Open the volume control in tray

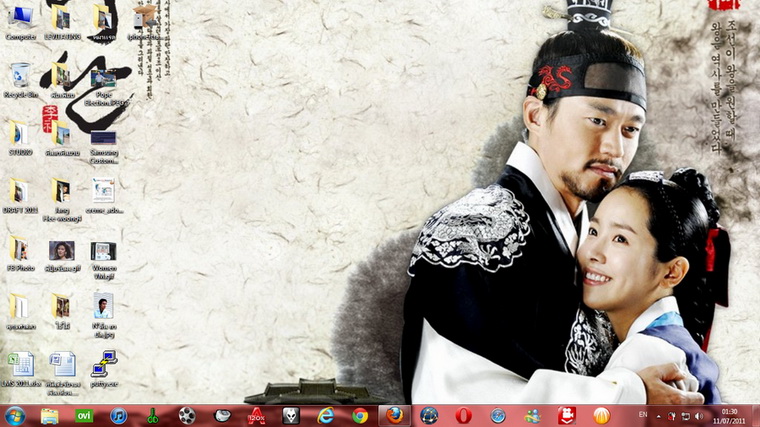(x=698, y=416)
